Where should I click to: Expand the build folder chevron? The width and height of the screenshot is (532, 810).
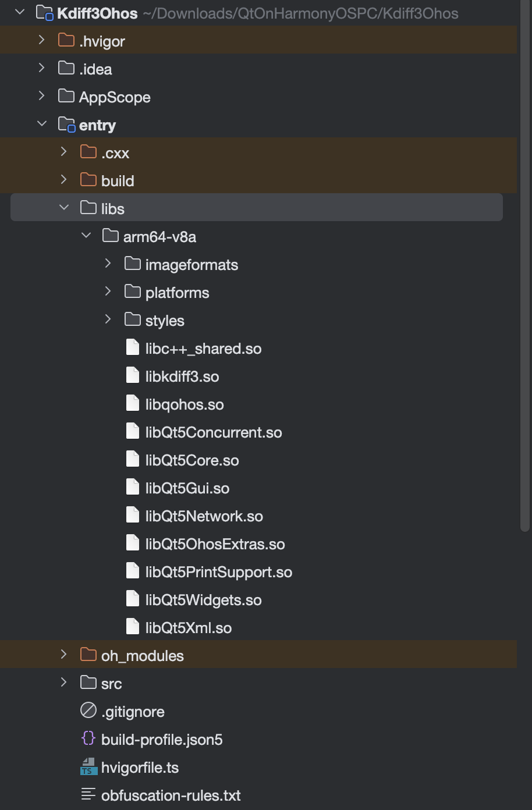[x=63, y=179]
